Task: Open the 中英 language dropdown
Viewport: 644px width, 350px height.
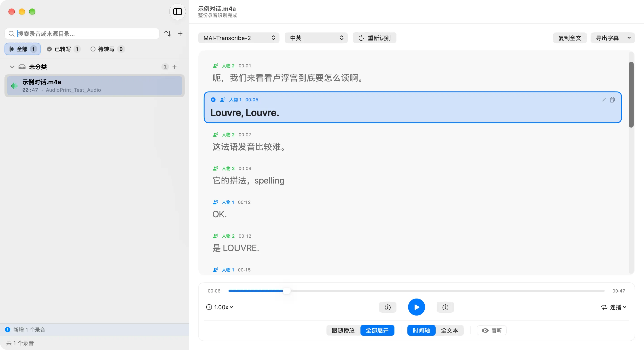Action: pos(316,38)
